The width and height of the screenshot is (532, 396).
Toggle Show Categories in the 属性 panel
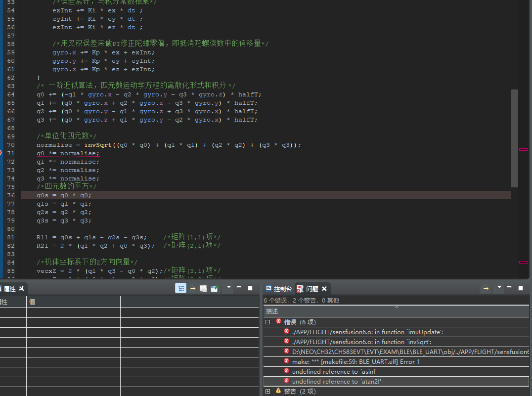click(x=180, y=288)
